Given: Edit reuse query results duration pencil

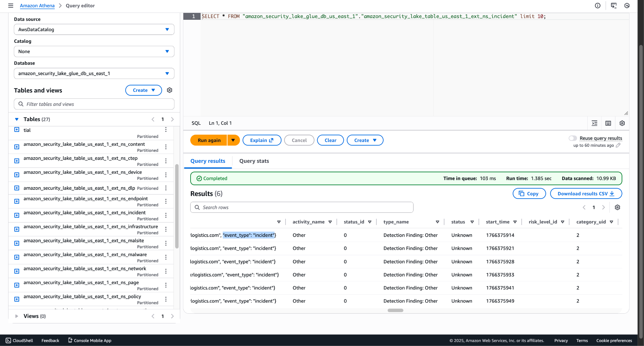Looking at the screenshot, I should pos(618,145).
